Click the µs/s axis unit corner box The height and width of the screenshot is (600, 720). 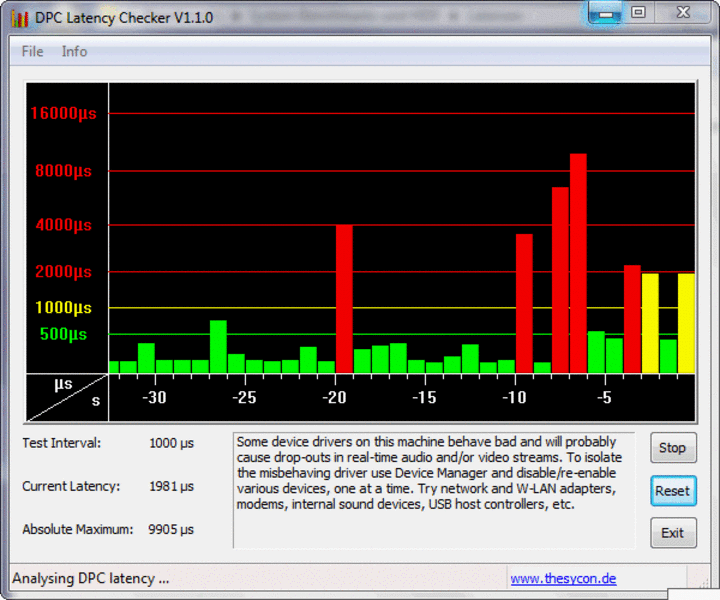[x=68, y=398]
